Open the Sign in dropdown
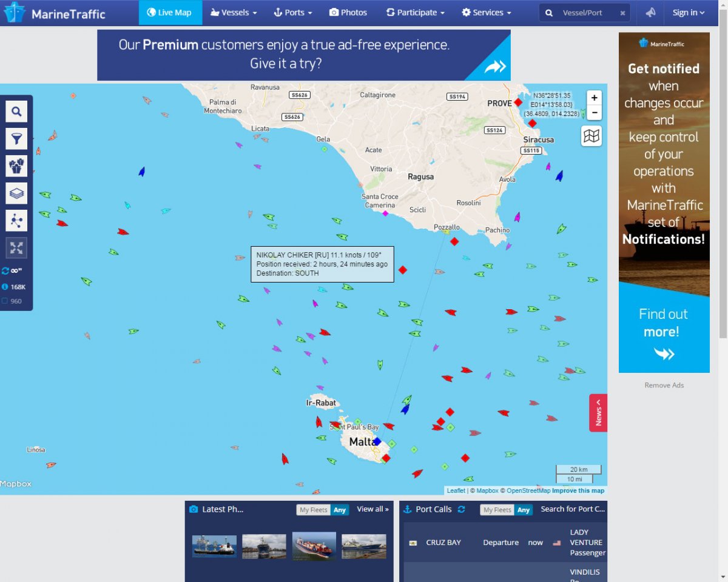This screenshot has height=582, width=728. tap(689, 13)
